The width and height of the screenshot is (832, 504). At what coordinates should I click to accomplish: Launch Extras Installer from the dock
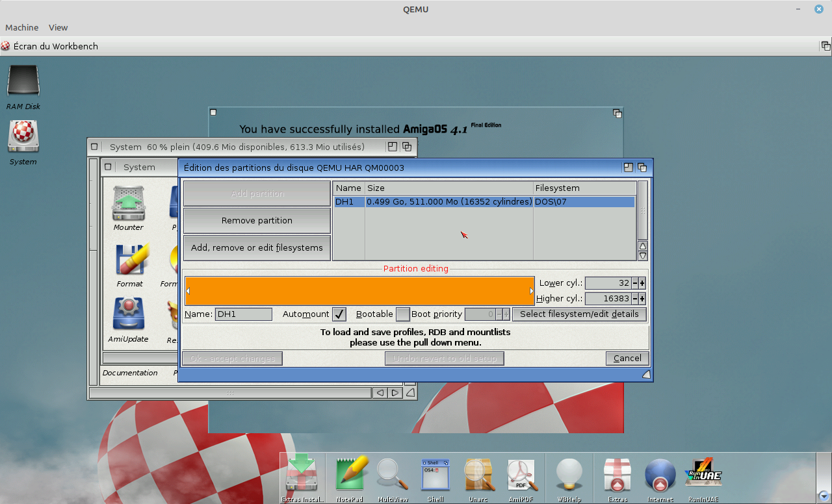[x=302, y=475]
